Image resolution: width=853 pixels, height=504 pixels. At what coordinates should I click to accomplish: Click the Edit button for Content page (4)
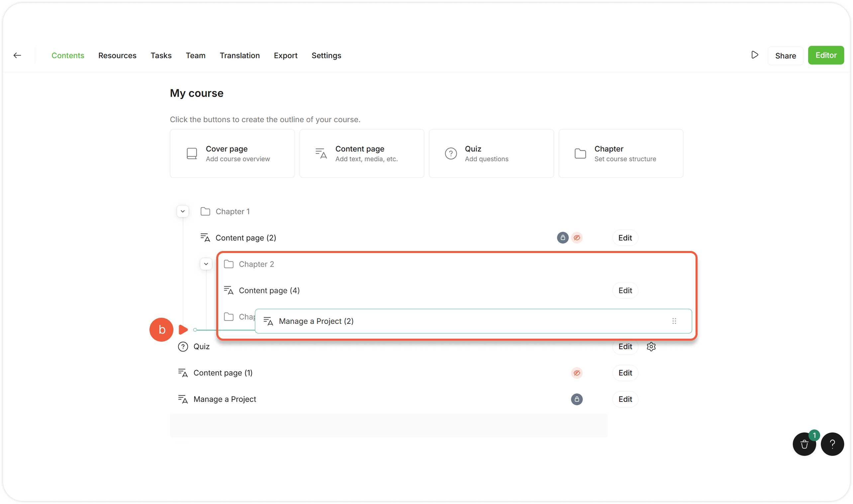pos(625,291)
